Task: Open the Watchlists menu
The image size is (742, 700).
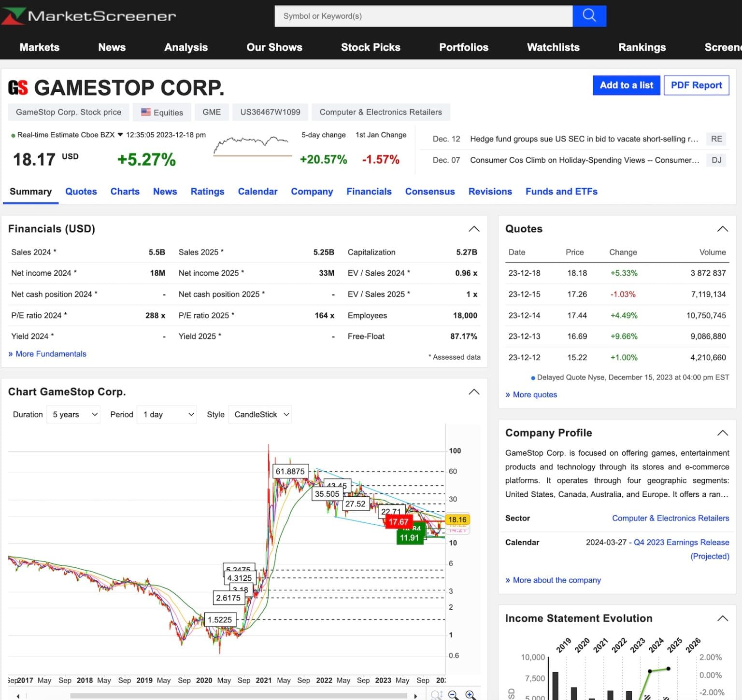Action: pos(553,47)
